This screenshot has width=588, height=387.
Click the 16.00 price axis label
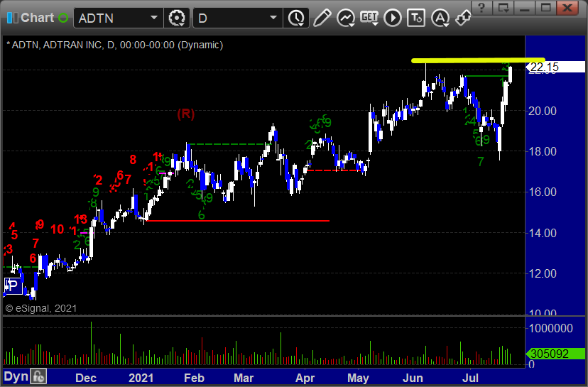[x=543, y=192]
